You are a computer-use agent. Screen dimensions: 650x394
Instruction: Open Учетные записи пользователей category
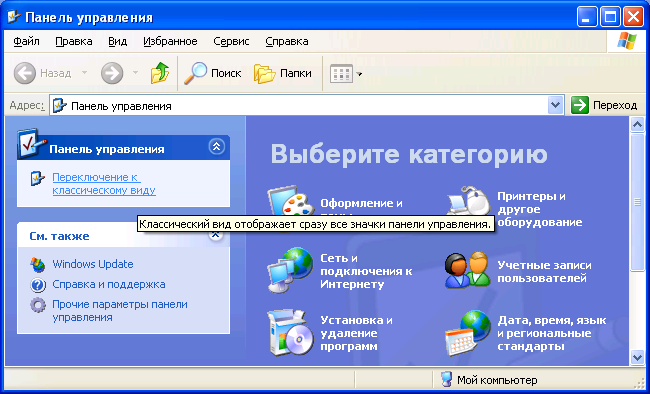click(544, 272)
